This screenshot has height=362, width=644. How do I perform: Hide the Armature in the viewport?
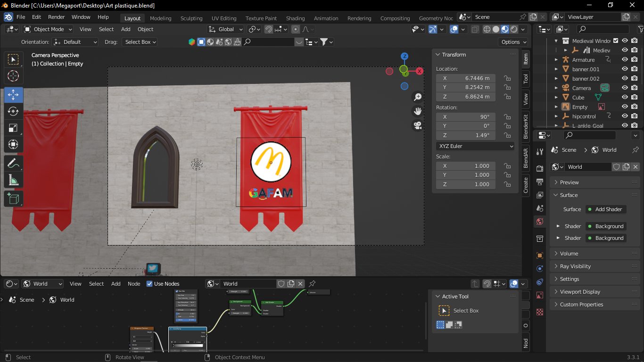(x=625, y=59)
